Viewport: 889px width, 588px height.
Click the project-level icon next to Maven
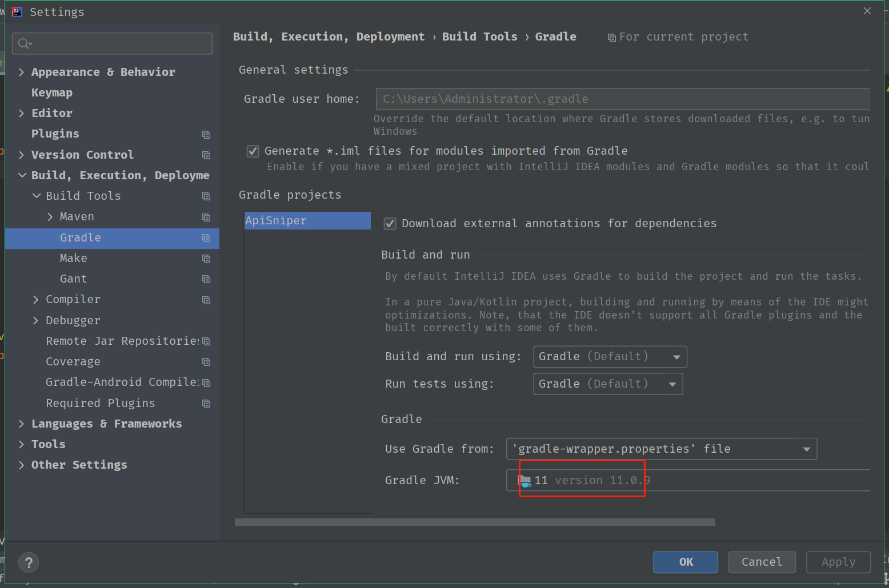pyautogui.click(x=206, y=218)
